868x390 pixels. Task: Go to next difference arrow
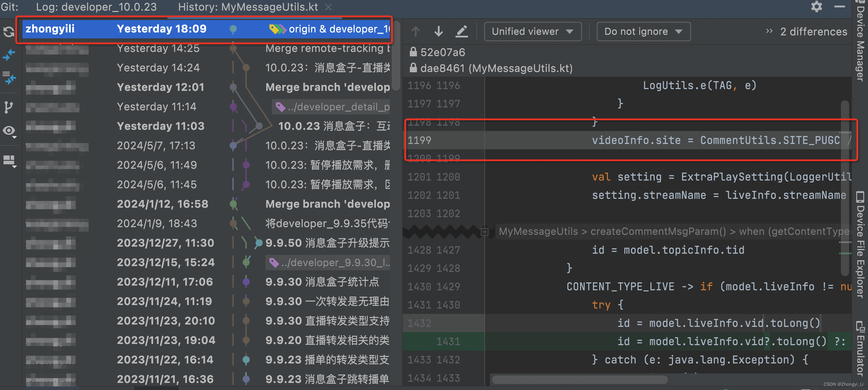[x=438, y=31]
